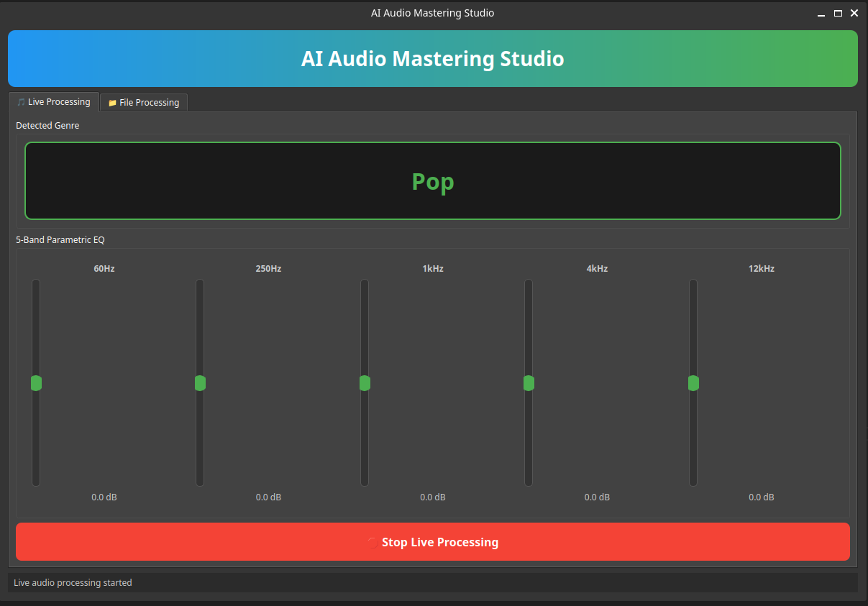868x606 pixels.
Task: Click the bottom of the 12kHz slider track
Action: [693, 482]
